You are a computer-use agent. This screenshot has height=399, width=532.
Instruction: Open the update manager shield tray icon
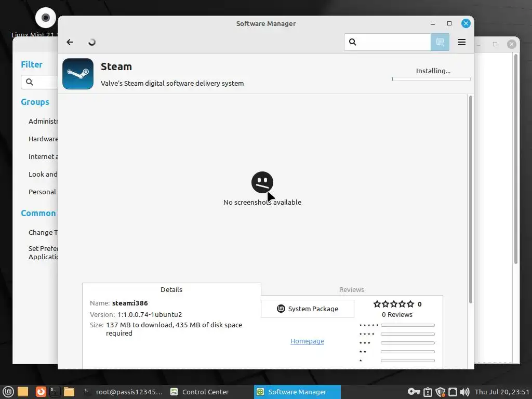click(x=441, y=392)
